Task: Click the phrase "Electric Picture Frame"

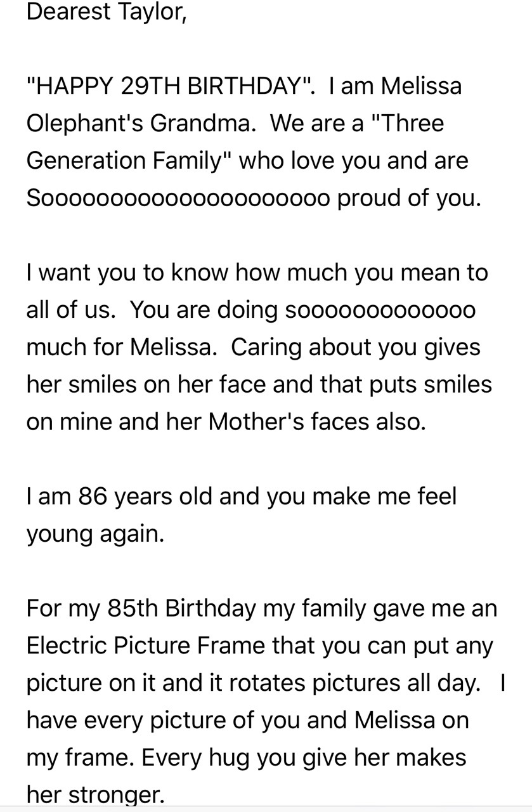Action: coord(146,646)
